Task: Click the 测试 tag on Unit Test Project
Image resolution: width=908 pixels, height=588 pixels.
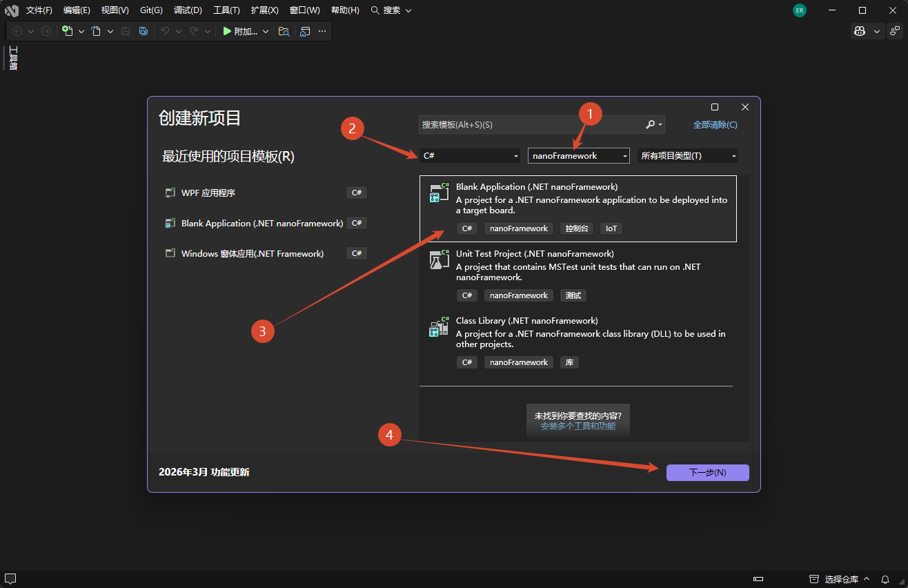Action: (573, 295)
